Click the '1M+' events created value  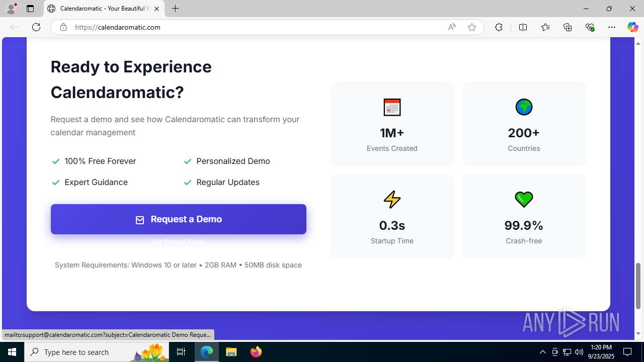tap(392, 133)
